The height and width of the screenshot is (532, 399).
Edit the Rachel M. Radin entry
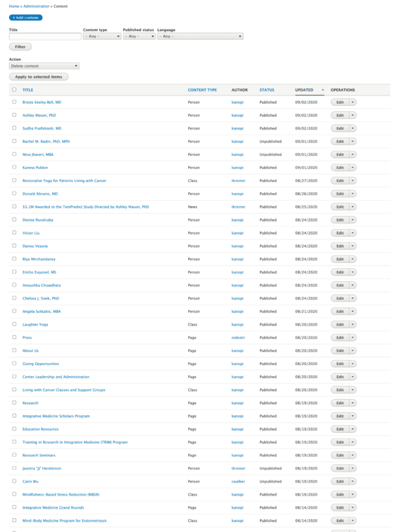(340, 142)
